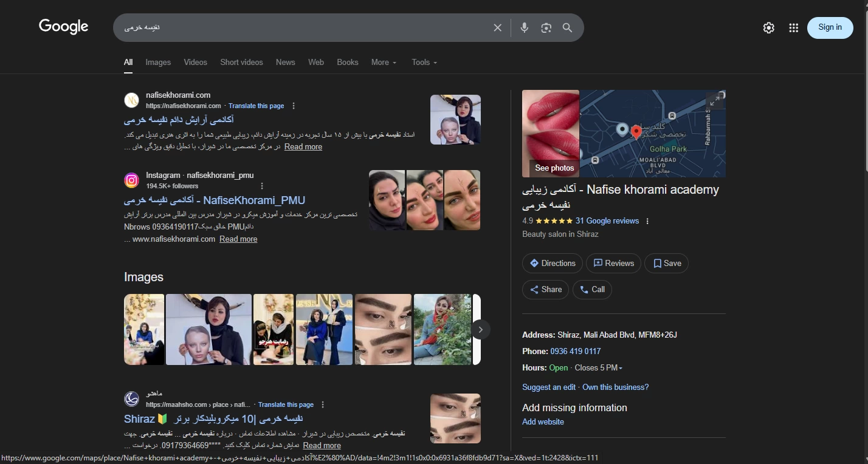Open the Short videos tab
Screen dimensions: 868x464
[x=242, y=62]
